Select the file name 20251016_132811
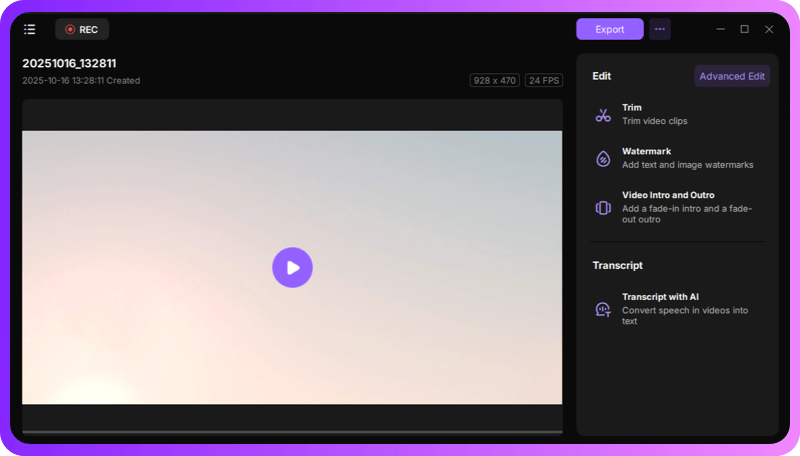800x456 pixels. 69,63
